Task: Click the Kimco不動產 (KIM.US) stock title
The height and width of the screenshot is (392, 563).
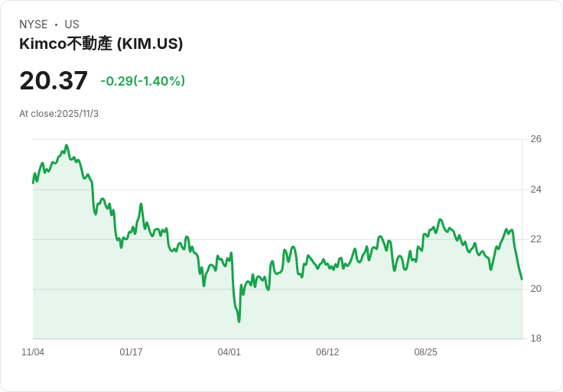Action: coord(101,44)
